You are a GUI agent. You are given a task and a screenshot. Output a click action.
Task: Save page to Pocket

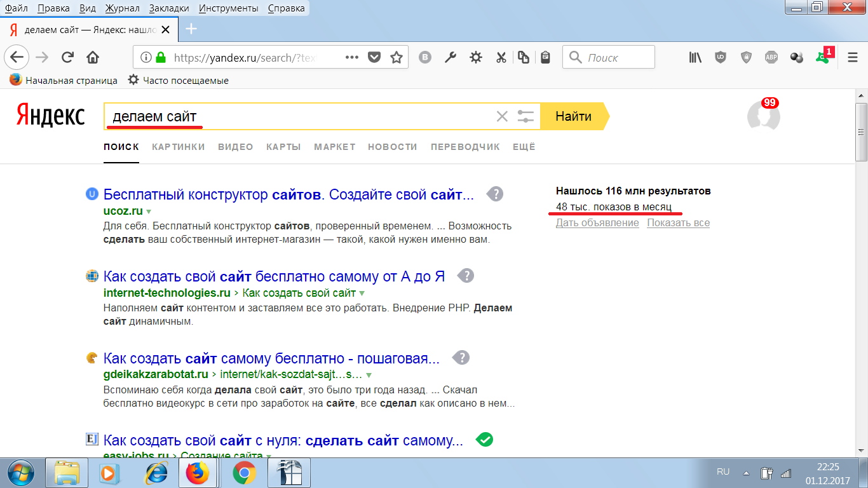[375, 57]
